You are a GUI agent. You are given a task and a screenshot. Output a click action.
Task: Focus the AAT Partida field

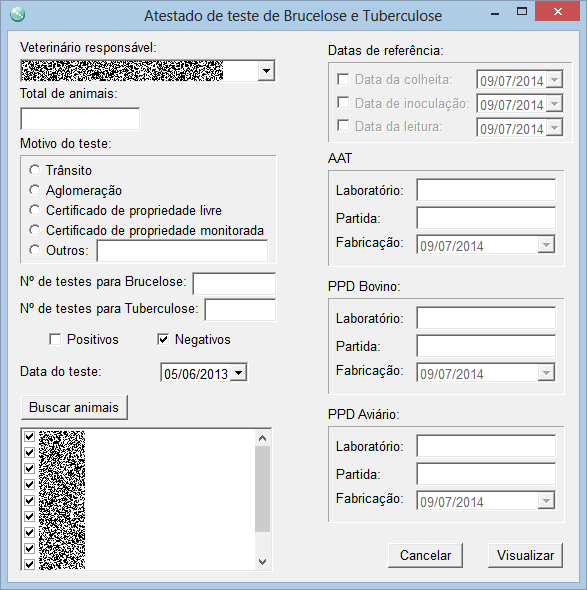pos(486,217)
